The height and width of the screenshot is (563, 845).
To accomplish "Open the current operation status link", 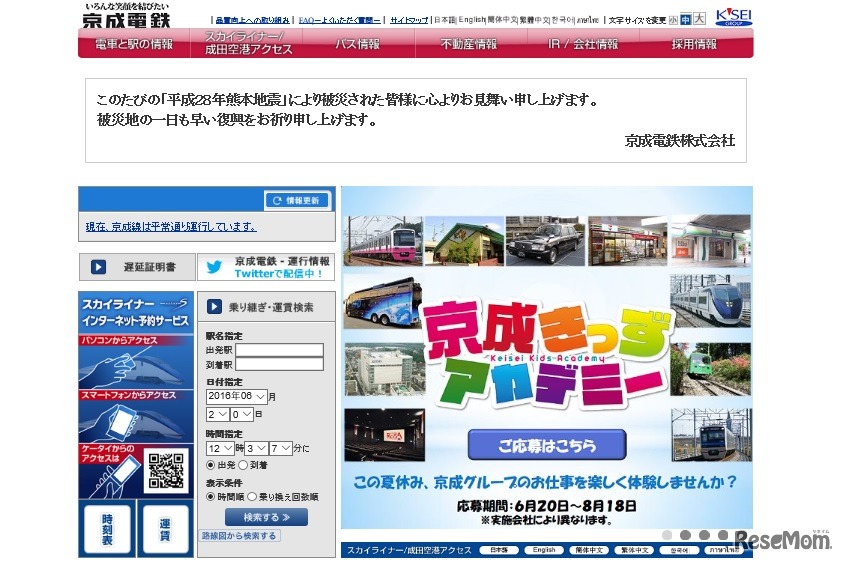I will pyautogui.click(x=171, y=227).
